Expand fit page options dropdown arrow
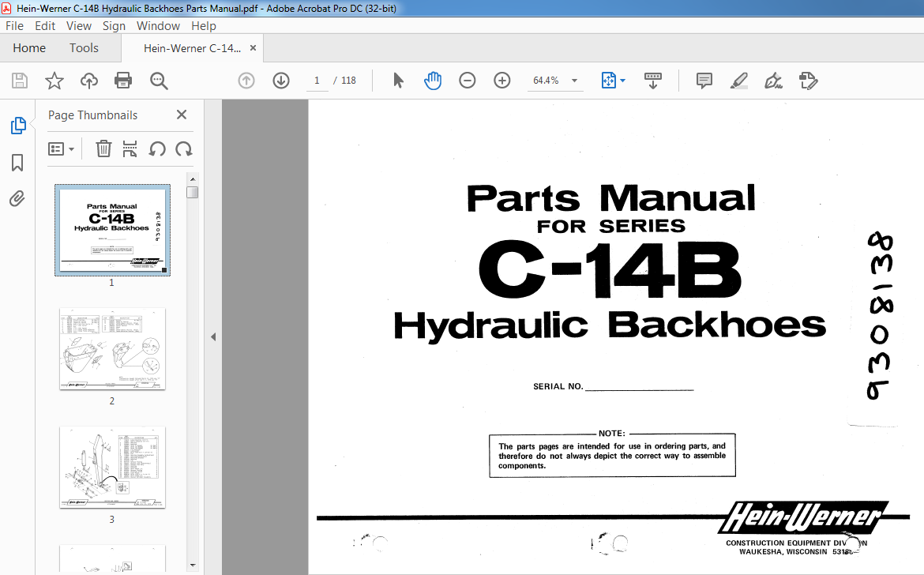This screenshot has width=924, height=575. pos(623,81)
